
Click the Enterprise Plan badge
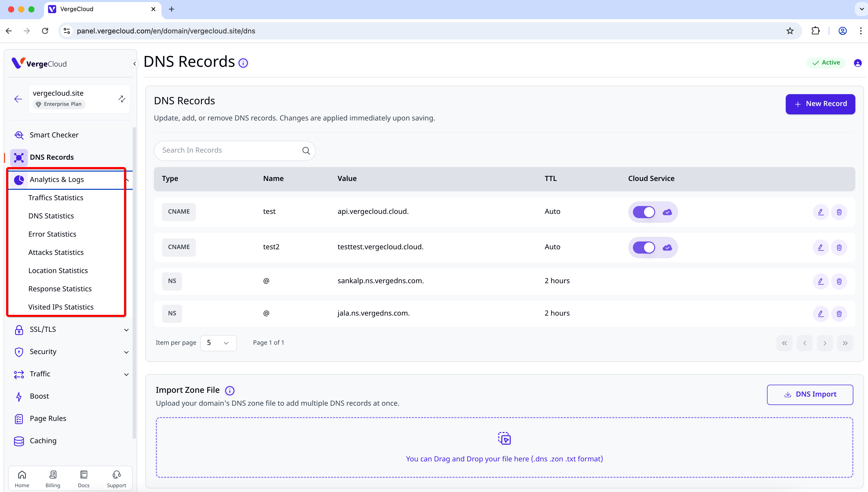[x=59, y=104]
